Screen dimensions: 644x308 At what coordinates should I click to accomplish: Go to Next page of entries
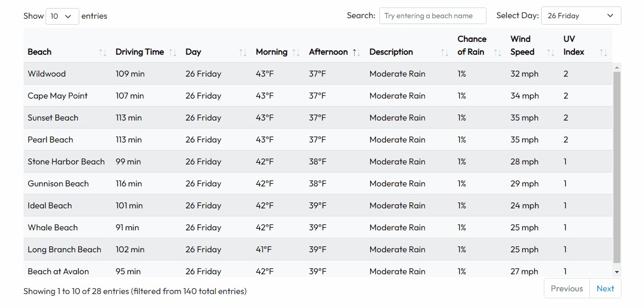[605, 288]
